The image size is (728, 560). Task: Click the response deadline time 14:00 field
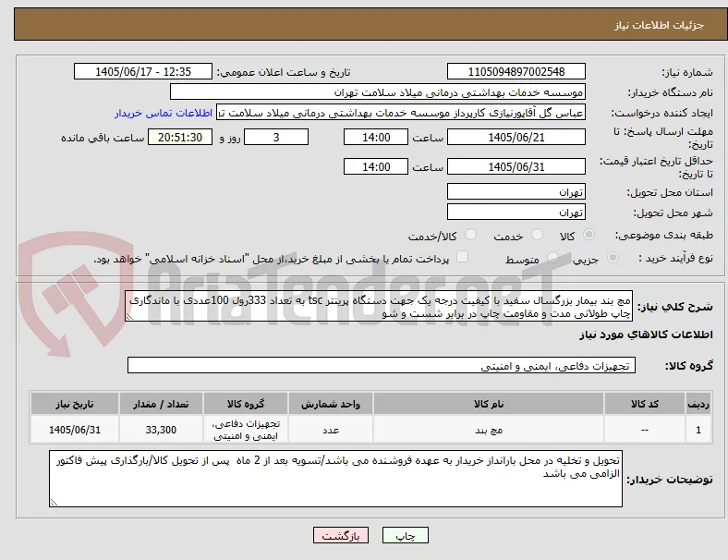click(x=376, y=137)
